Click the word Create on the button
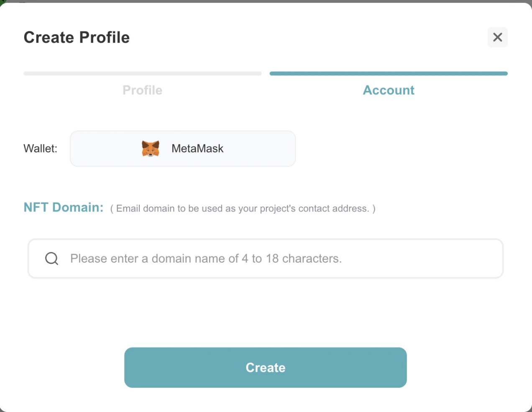 click(x=266, y=368)
